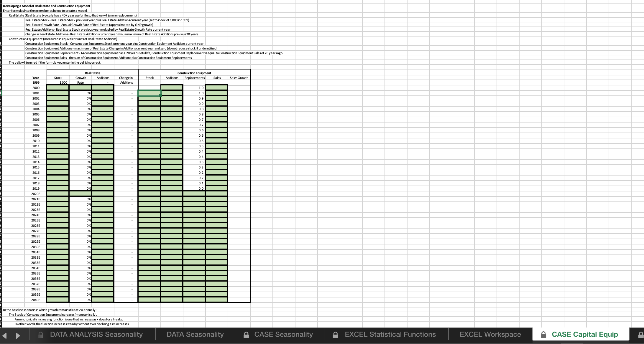644x344 pixels.
Task: Click Construction Equipment Additions cell for 2000
Action: pos(172,88)
